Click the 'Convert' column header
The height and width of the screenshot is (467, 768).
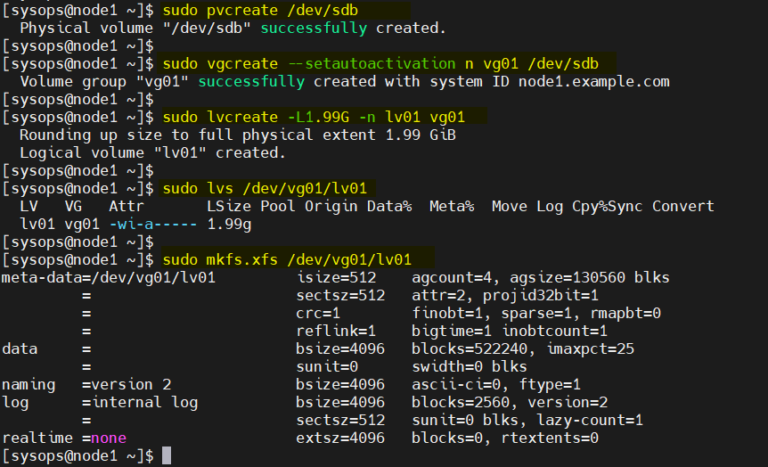pos(683,206)
